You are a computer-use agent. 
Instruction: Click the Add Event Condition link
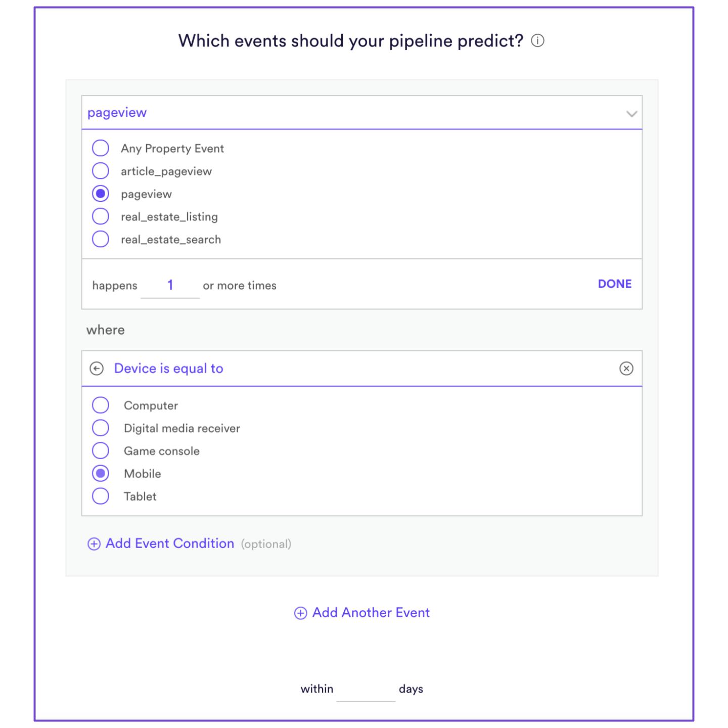click(x=170, y=543)
